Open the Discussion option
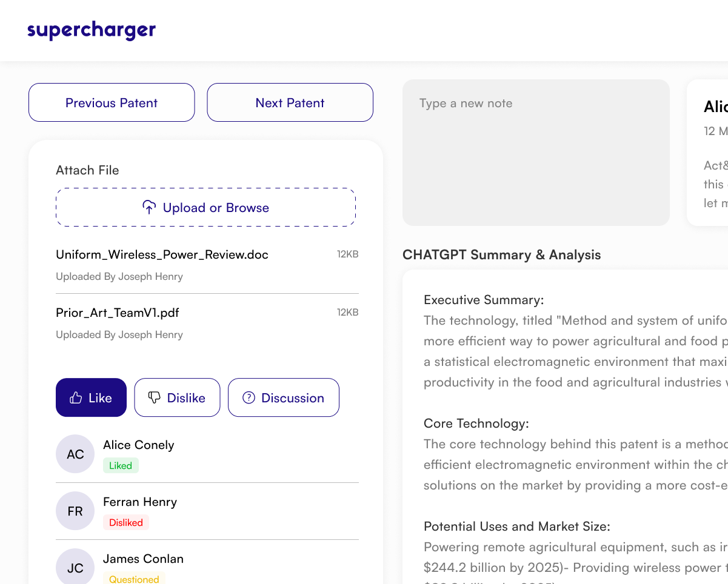The height and width of the screenshot is (584, 728). (283, 397)
